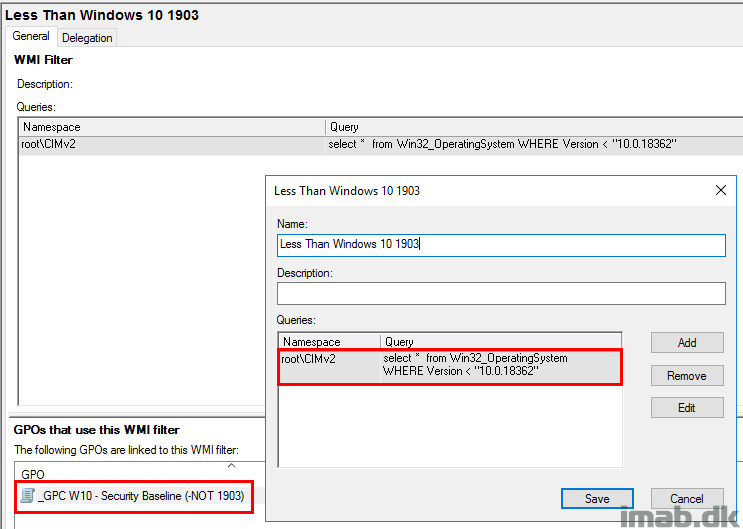Sort by the GPO column header
Viewport: 743px width, 529px height.
139,474
